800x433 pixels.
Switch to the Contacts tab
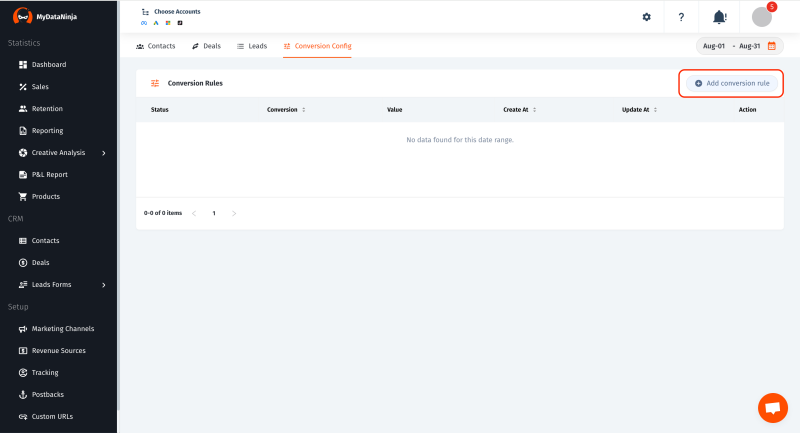click(x=155, y=46)
